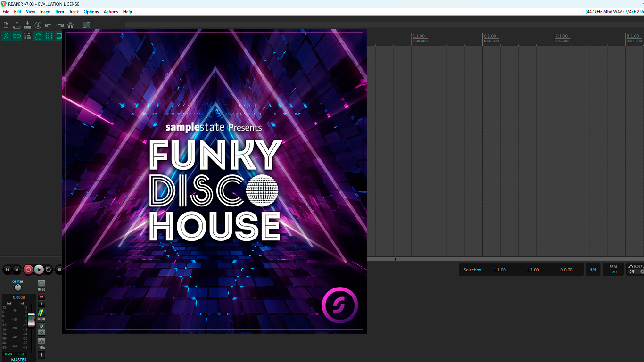Click the Save project icon with down arrow
The height and width of the screenshot is (362, 644).
pyautogui.click(x=27, y=25)
